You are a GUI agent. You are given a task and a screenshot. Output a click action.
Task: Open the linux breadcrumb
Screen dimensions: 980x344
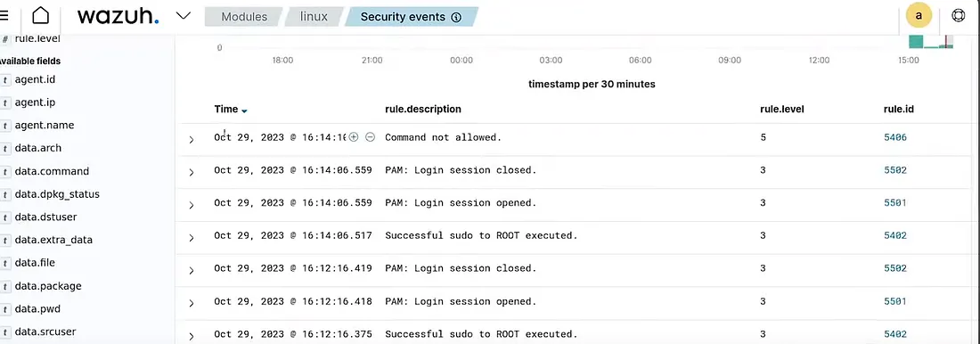[314, 17]
